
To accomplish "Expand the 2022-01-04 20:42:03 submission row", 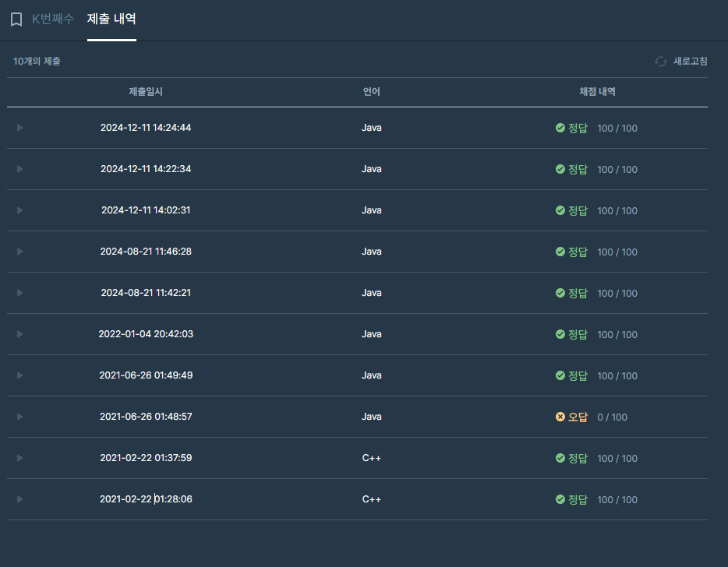I will [x=20, y=334].
